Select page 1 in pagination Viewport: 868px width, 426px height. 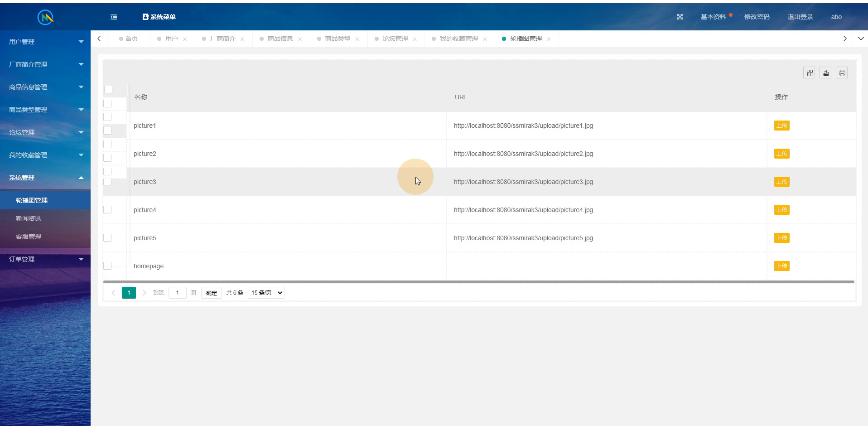point(129,293)
